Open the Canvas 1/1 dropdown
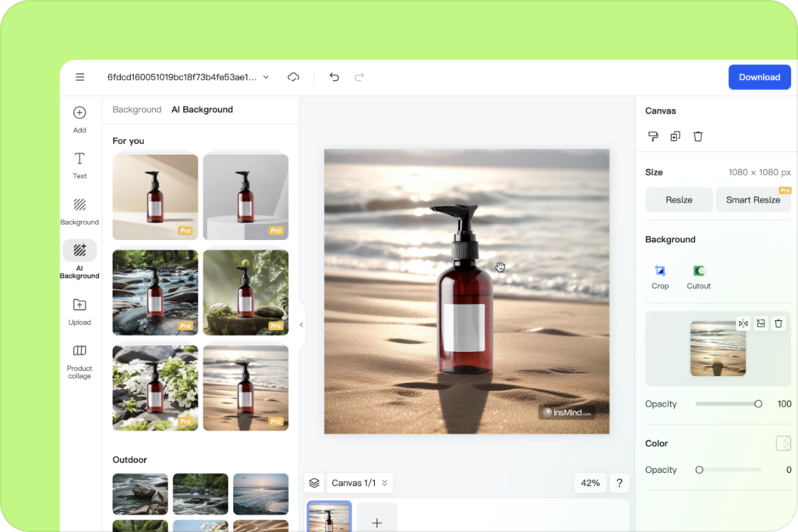This screenshot has height=532, width=798. (x=359, y=483)
